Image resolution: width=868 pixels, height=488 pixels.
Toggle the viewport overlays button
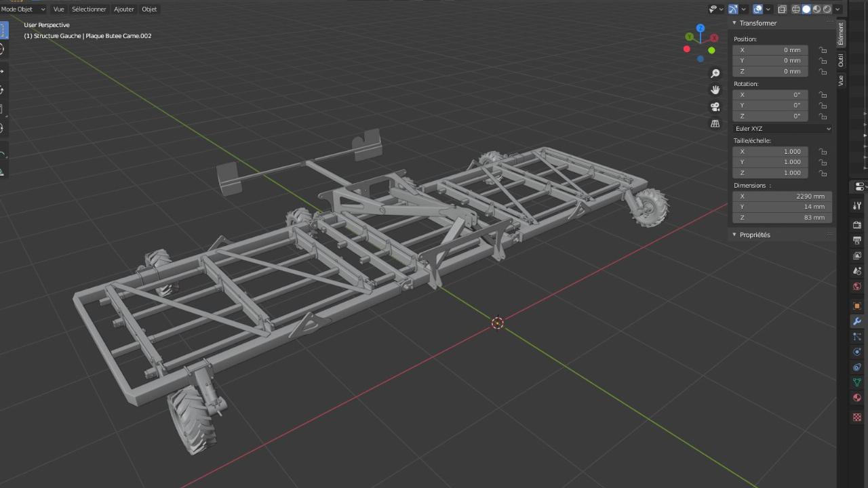click(x=757, y=9)
